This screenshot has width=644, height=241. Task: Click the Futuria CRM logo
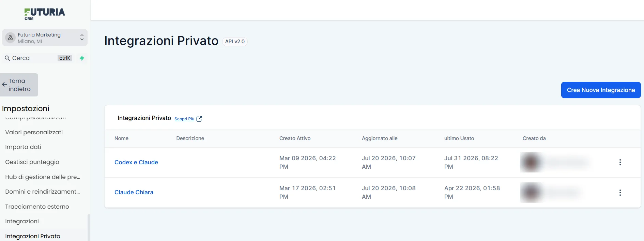(x=45, y=14)
